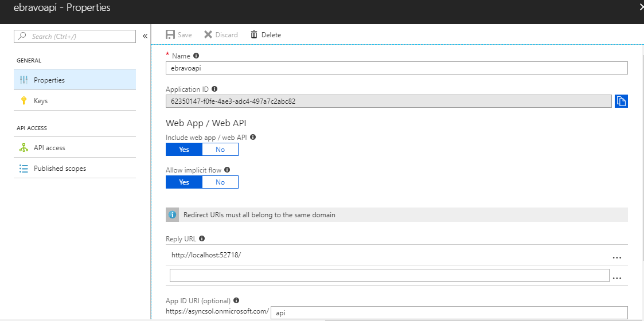Click the App ID URI info icon
Screen dimensions: 644x321
point(236,300)
